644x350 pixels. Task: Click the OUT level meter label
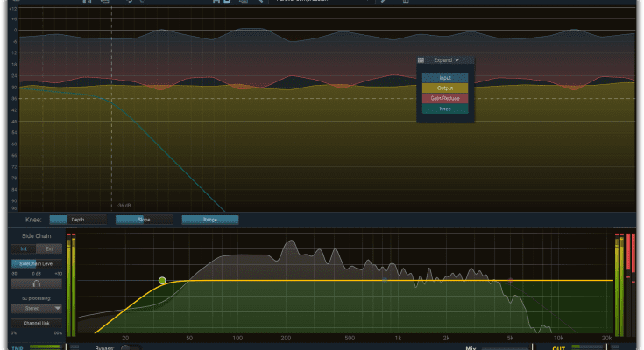(558, 346)
